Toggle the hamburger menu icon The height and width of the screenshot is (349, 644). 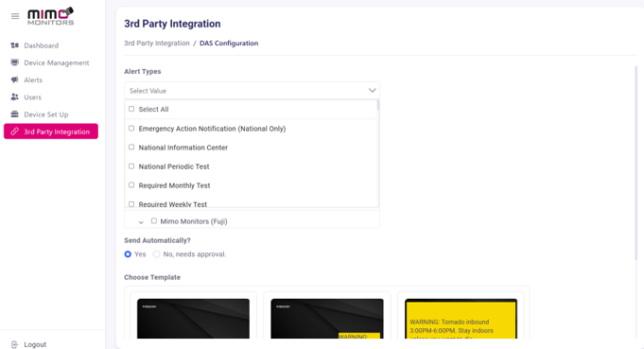15,16
